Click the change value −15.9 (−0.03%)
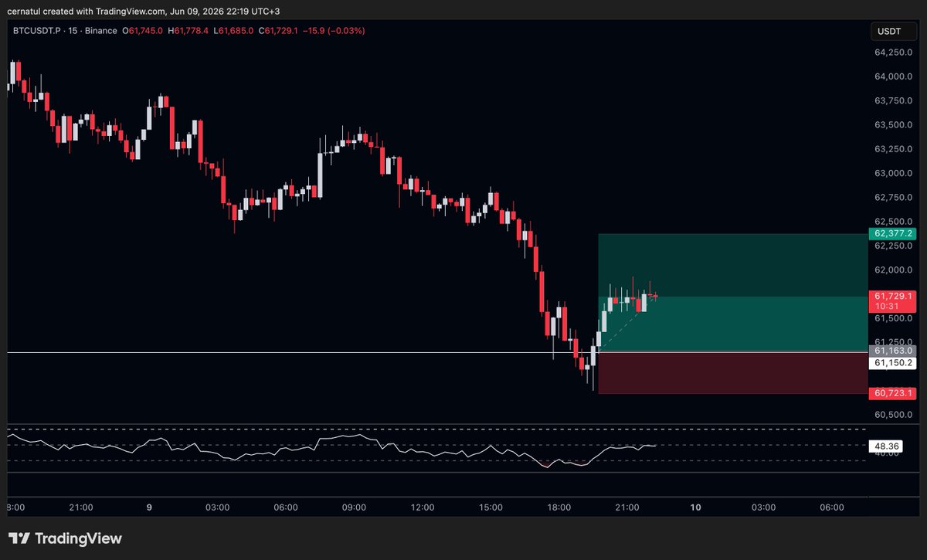 pyautogui.click(x=333, y=31)
